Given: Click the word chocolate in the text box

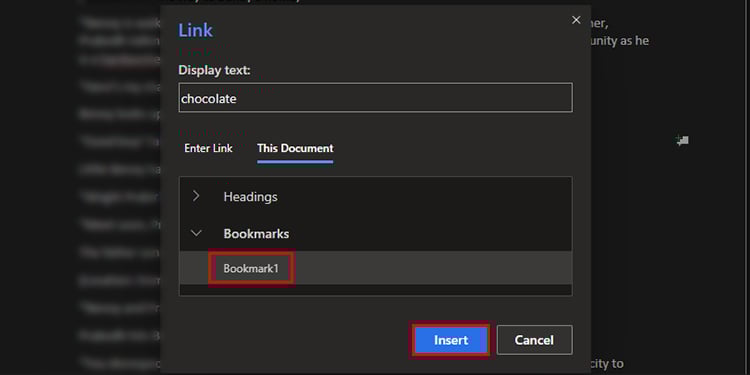Looking at the screenshot, I should 209,99.
